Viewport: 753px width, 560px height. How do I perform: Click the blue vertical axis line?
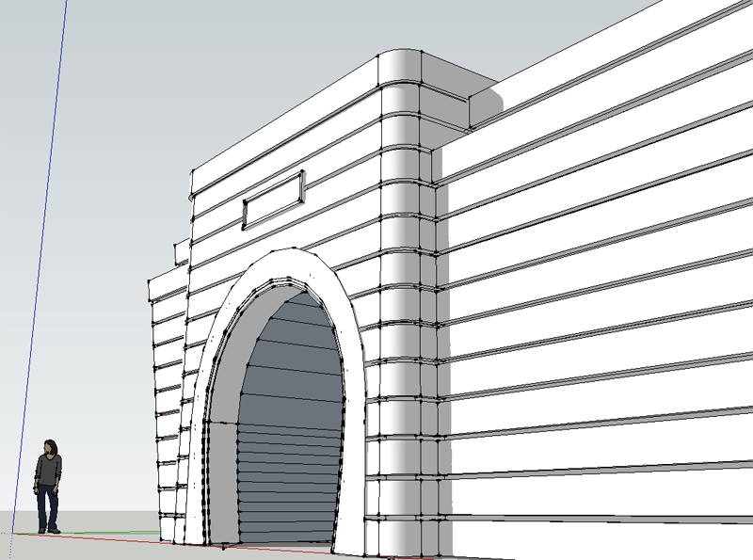[40, 264]
